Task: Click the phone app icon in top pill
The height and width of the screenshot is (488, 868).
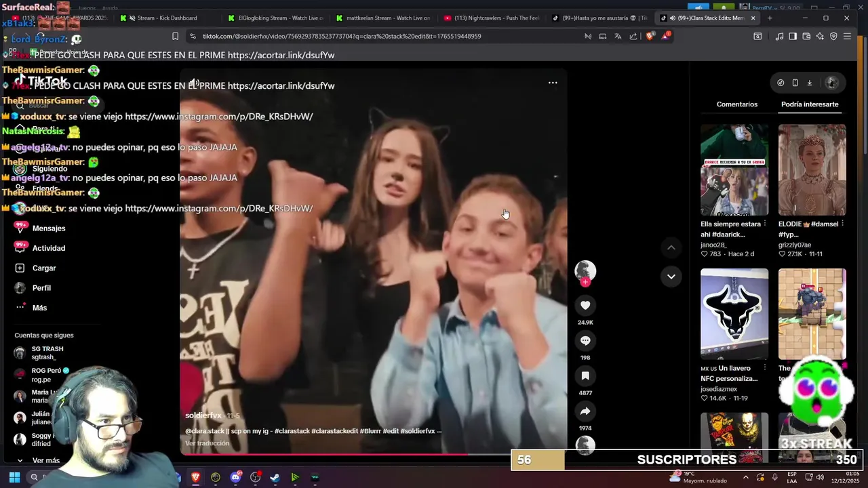Action: (795, 83)
